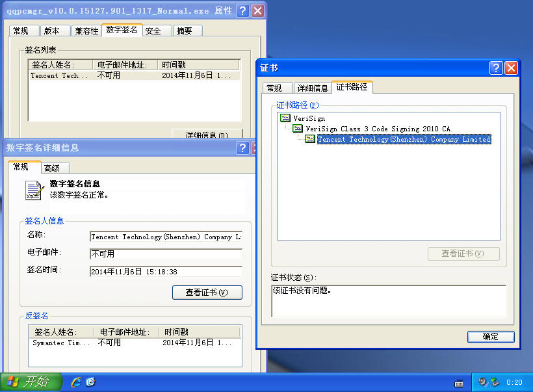Close the 证书 certificate window
This screenshot has width=533, height=392.
coord(512,68)
